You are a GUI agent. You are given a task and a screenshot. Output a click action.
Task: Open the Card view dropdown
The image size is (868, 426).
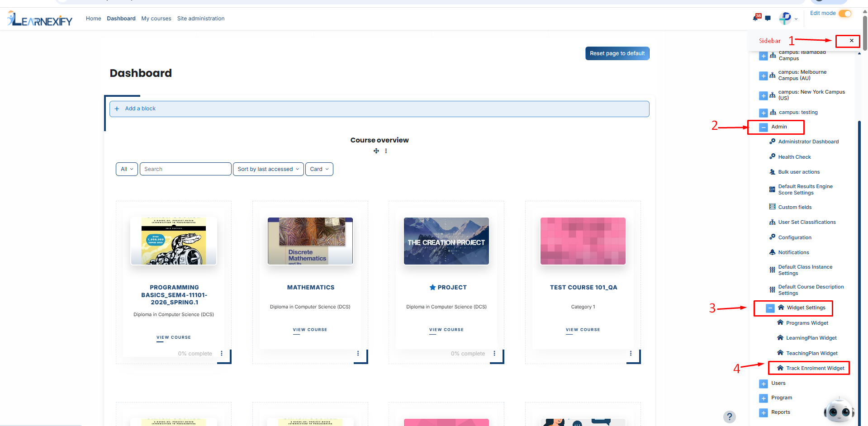[x=319, y=169]
